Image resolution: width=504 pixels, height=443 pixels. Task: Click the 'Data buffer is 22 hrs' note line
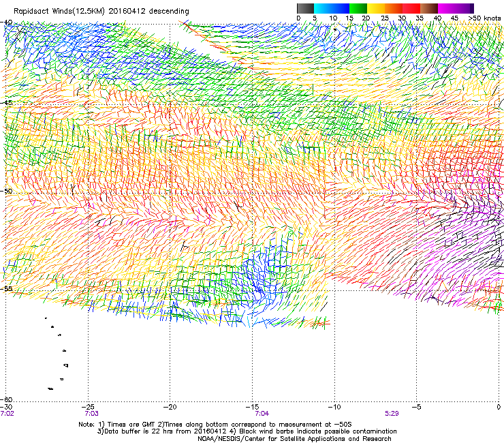(247, 431)
